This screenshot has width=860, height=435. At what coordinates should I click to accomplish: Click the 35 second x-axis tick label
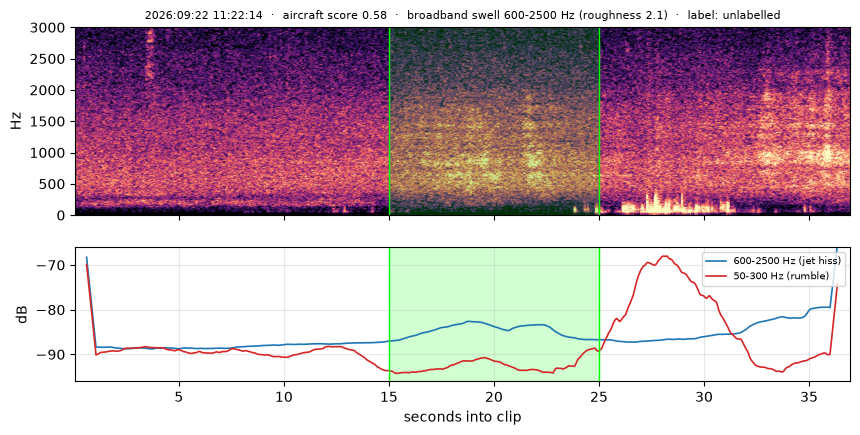[810, 396]
